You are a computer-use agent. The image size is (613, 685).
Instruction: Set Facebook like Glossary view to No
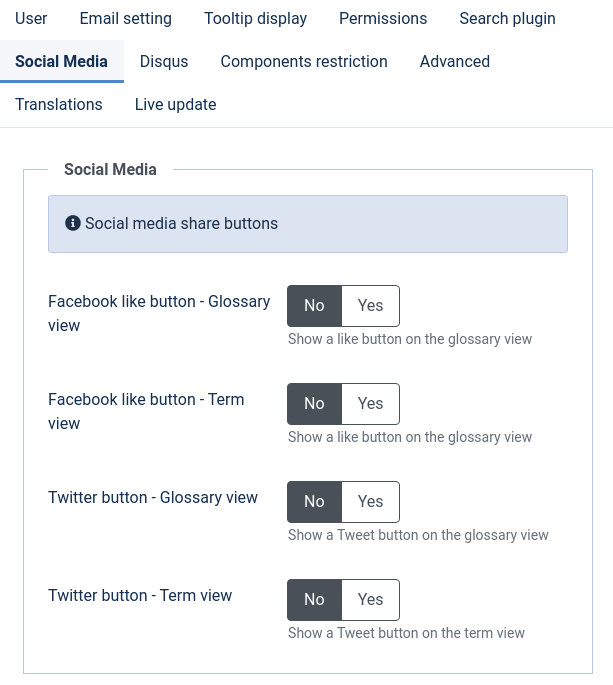314,306
